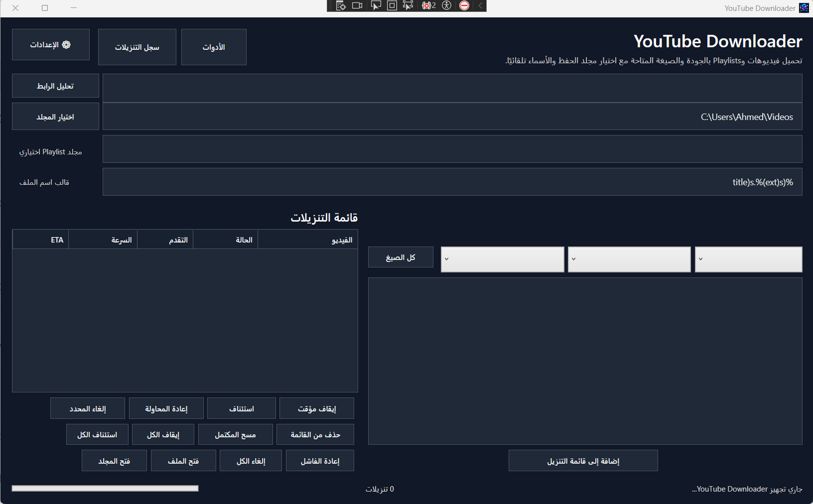Screen dimensions: 813x504
Task: Expand the rightmost combo box above formats list
Action: 748,259
